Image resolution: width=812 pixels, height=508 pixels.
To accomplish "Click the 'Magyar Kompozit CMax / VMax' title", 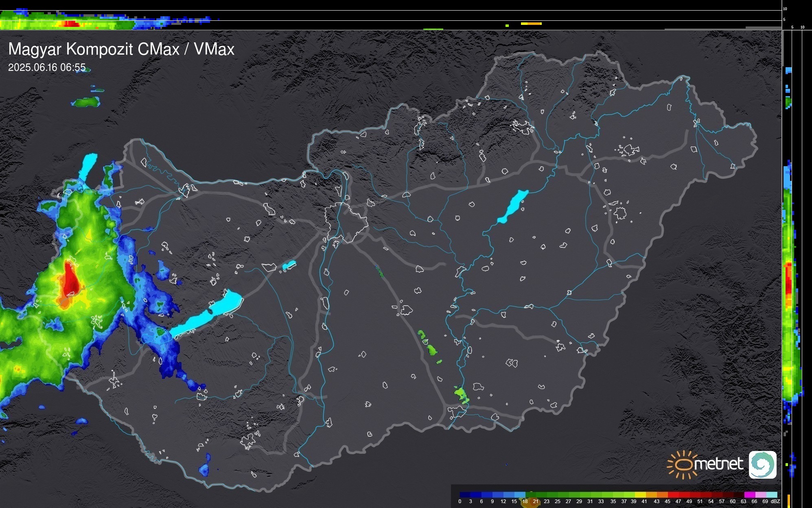I will [x=121, y=49].
